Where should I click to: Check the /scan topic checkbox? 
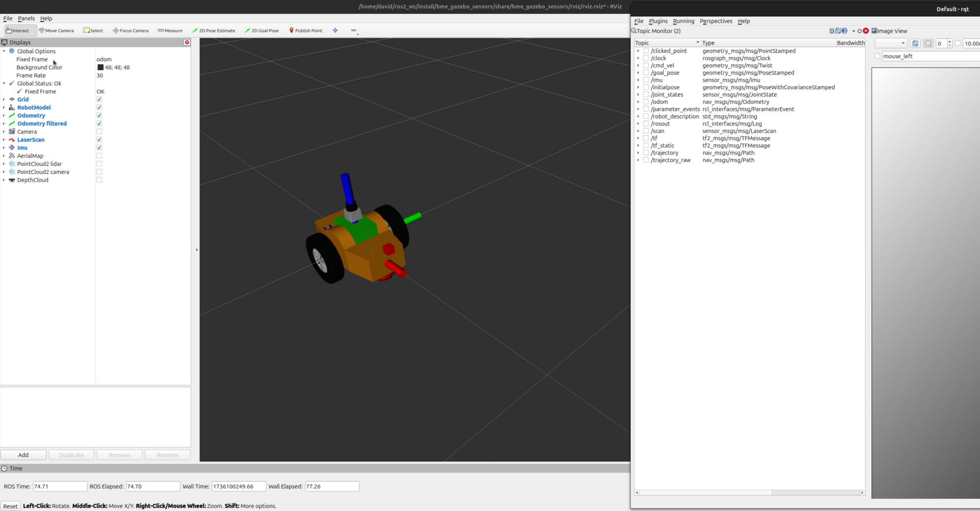click(x=646, y=131)
